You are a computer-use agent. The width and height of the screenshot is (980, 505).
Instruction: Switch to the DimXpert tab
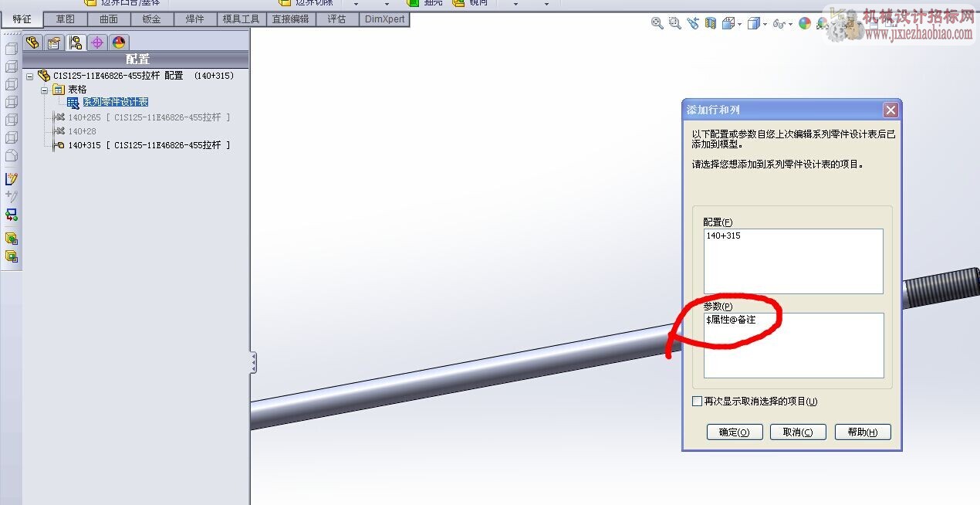pos(384,19)
